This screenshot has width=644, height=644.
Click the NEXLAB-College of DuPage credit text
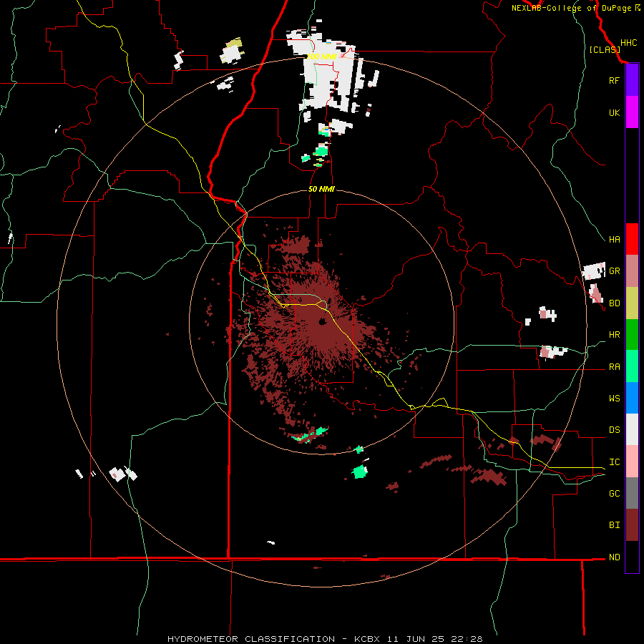571,8
